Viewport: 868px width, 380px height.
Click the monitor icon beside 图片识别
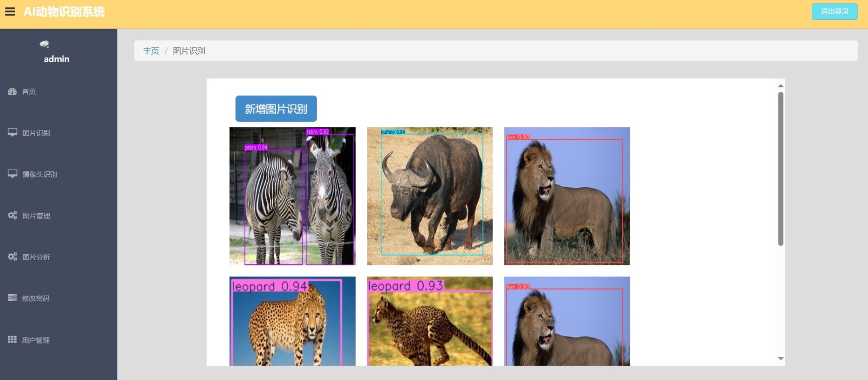pyautogui.click(x=12, y=132)
